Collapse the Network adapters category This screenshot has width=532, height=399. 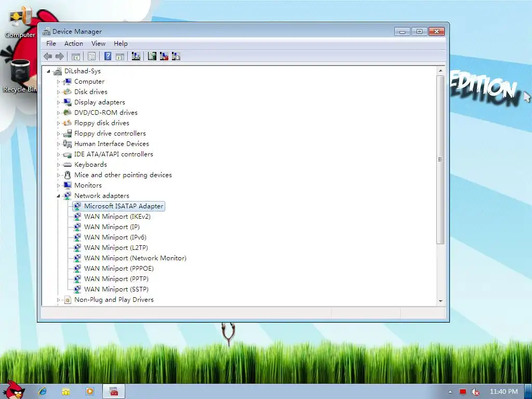tap(58, 196)
